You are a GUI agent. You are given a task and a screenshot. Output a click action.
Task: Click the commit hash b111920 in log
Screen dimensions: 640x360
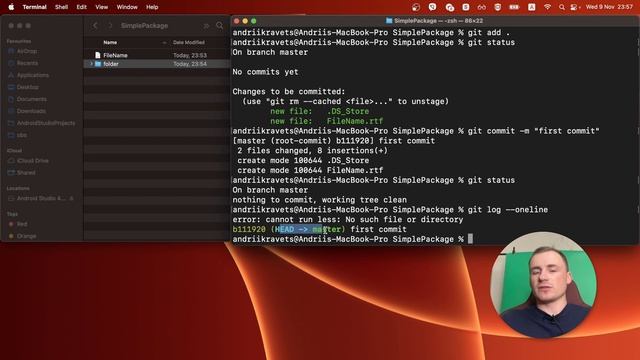249,229
